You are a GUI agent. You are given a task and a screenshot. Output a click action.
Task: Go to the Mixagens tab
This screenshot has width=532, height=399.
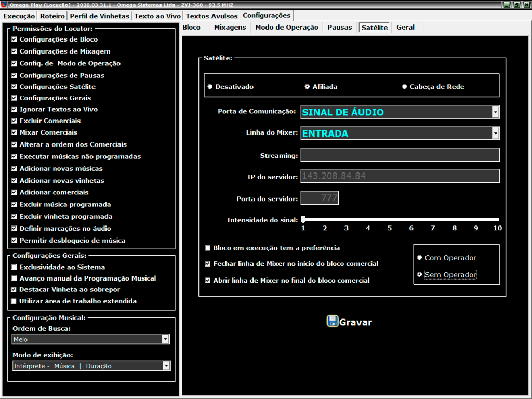coord(230,27)
